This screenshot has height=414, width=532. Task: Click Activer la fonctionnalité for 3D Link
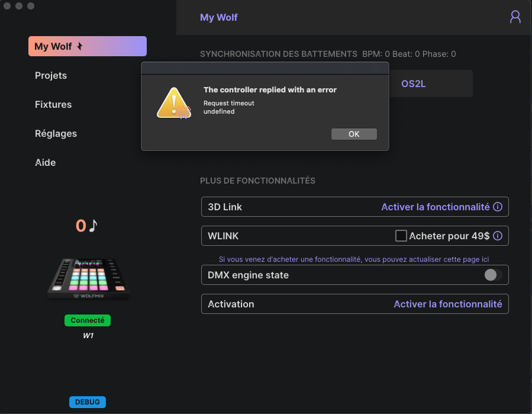[436, 207]
